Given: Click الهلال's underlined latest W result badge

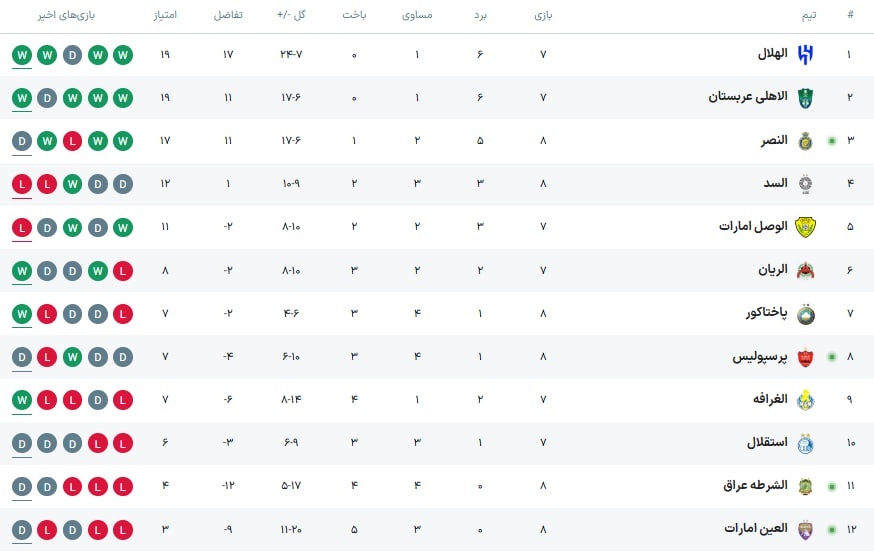Looking at the screenshot, I should click(22, 55).
